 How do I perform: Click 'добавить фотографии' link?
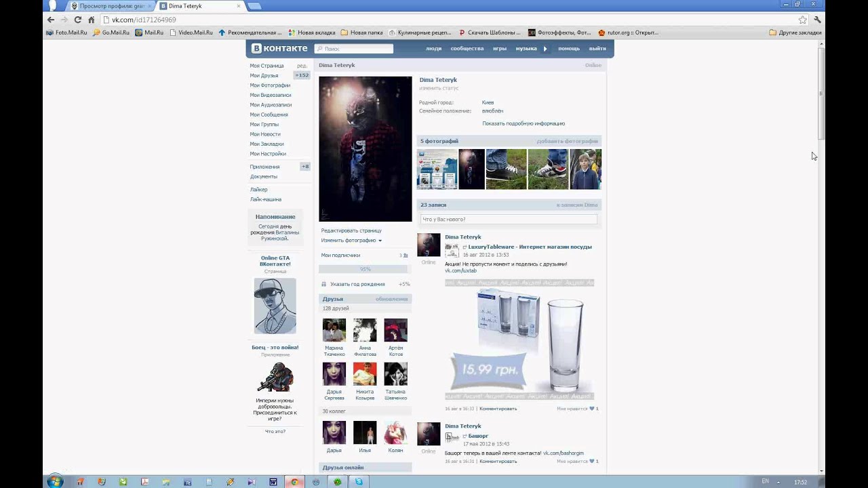pyautogui.click(x=567, y=141)
